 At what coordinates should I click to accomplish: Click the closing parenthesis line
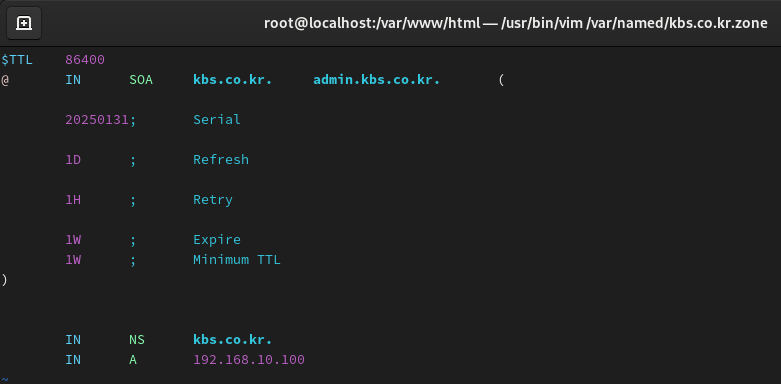pyautogui.click(x=4, y=280)
